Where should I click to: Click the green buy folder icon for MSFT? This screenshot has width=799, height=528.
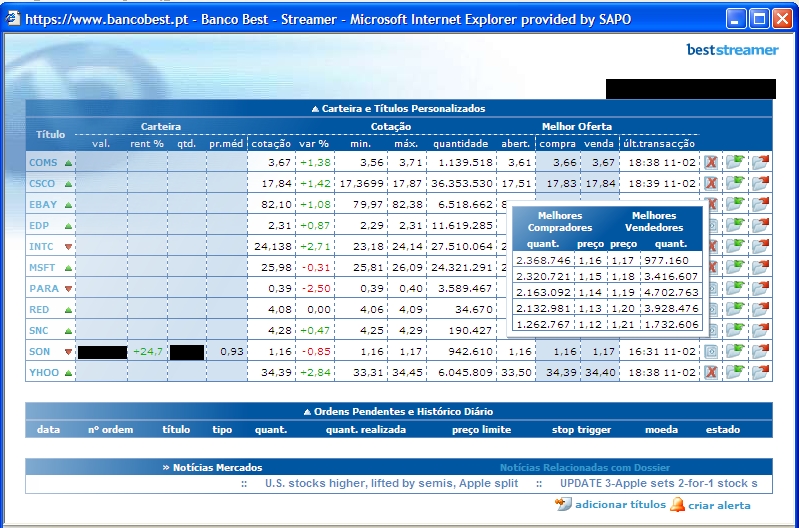click(x=735, y=267)
